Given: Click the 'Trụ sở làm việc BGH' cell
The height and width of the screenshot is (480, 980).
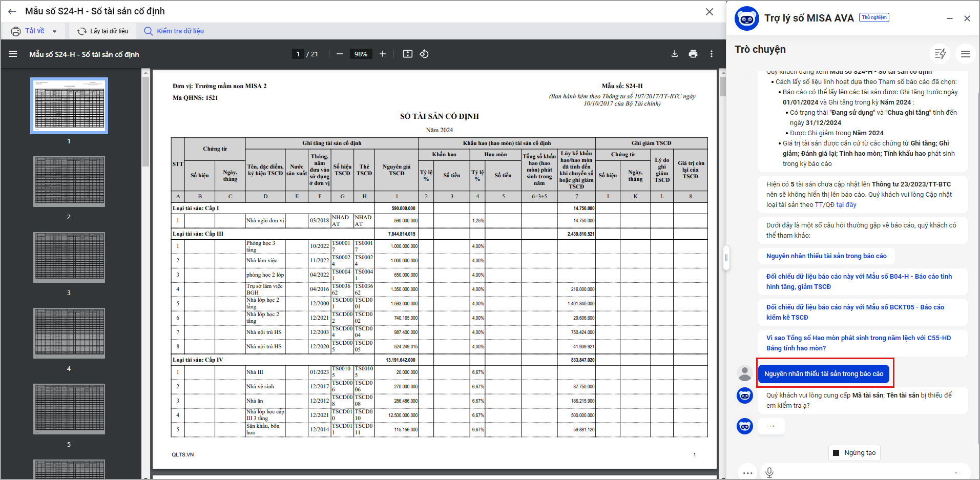Looking at the screenshot, I should (x=264, y=289).
